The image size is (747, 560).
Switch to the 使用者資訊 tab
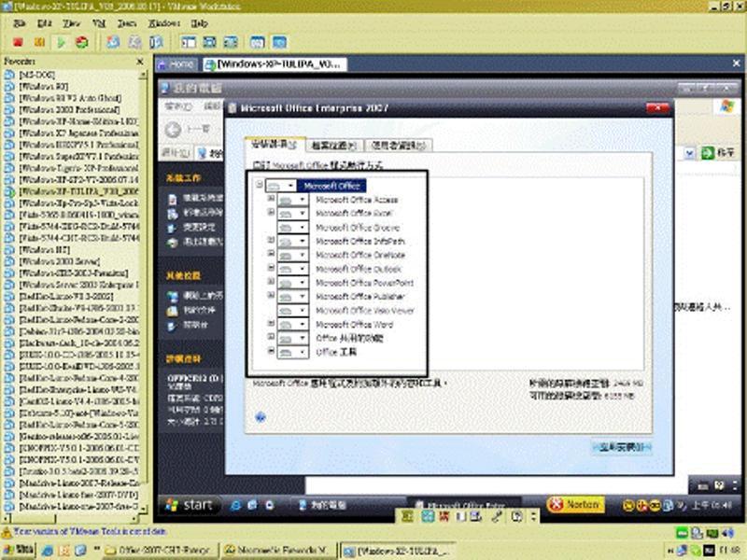[x=398, y=146]
